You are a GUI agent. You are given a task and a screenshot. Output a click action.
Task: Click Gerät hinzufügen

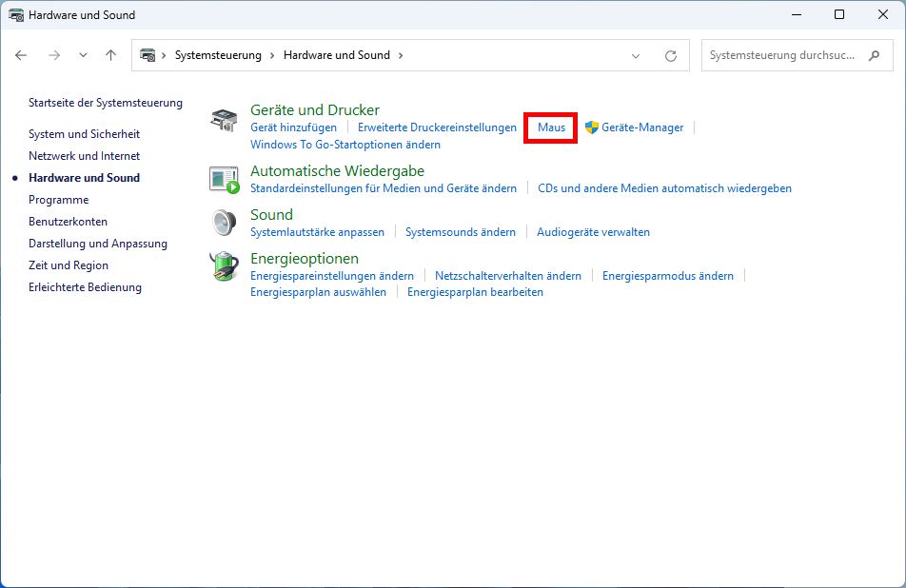(x=292, y=127)
